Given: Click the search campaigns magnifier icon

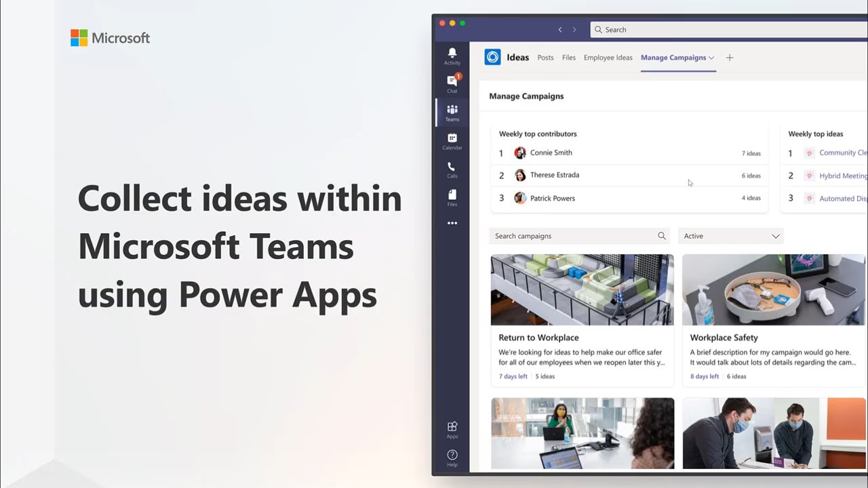Looking at the screenshot, I should tap(662, 236).
